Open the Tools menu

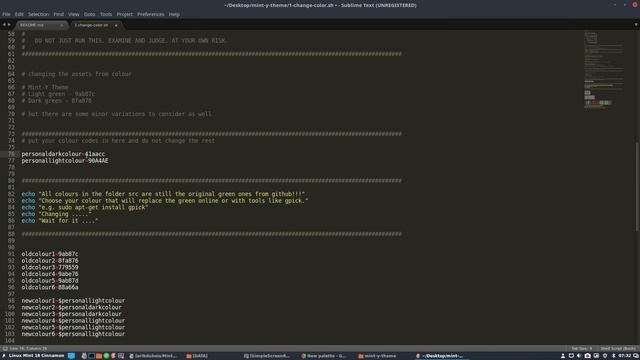click(106, 14)
